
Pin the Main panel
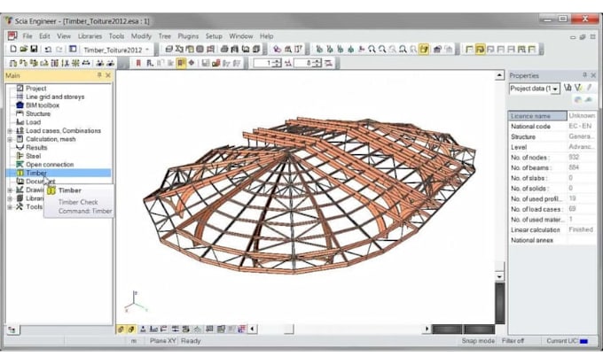pyautogui.click(x=99, y=75)
